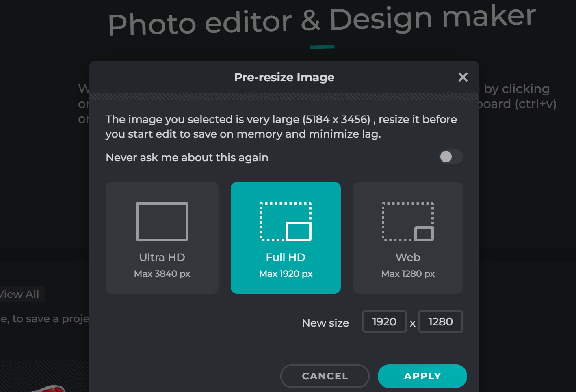Click the width input showing 1920
Image resolution: width=576 pixels, height=392 pixels.
click(x=384, y=321)
